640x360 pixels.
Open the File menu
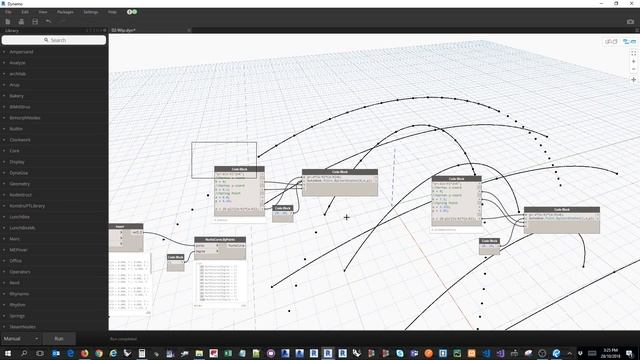tap(8, 12)
